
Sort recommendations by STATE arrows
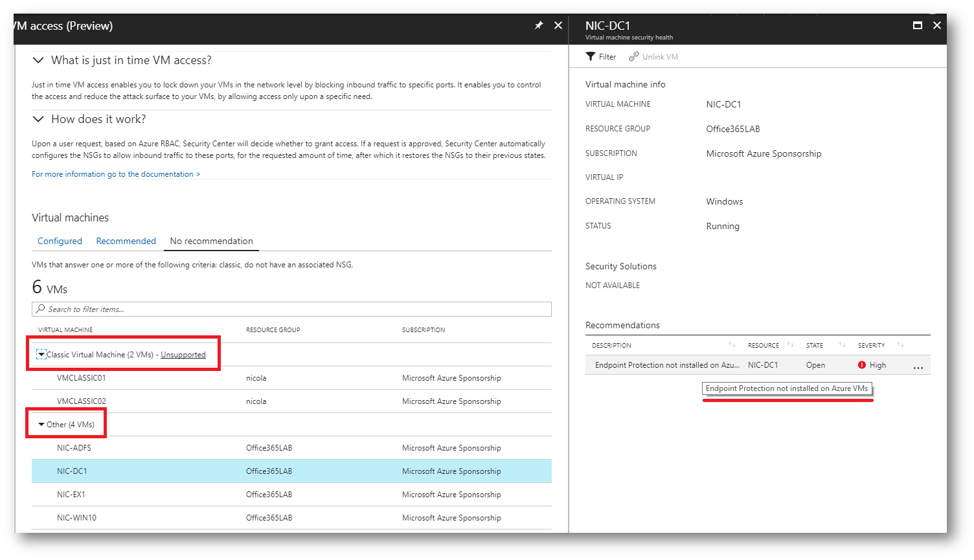coord(842,344)
